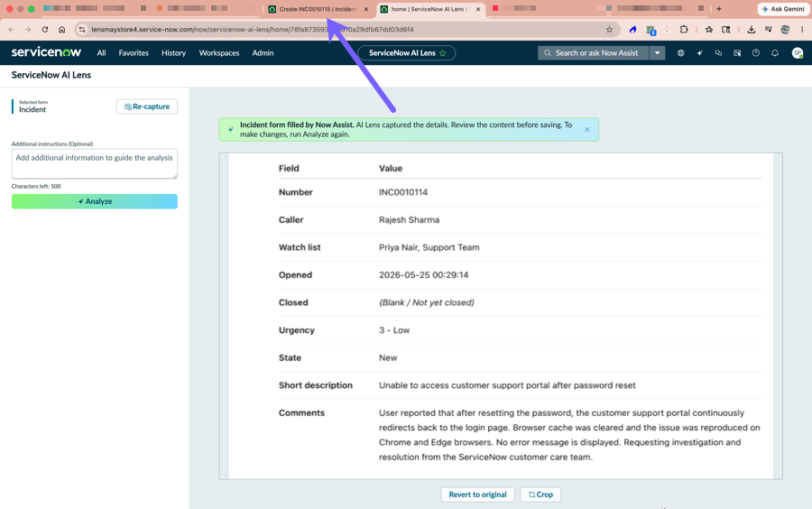Open the History menu
The width and height of the screenshot is (812, 509).
click(x=173, y=53)
